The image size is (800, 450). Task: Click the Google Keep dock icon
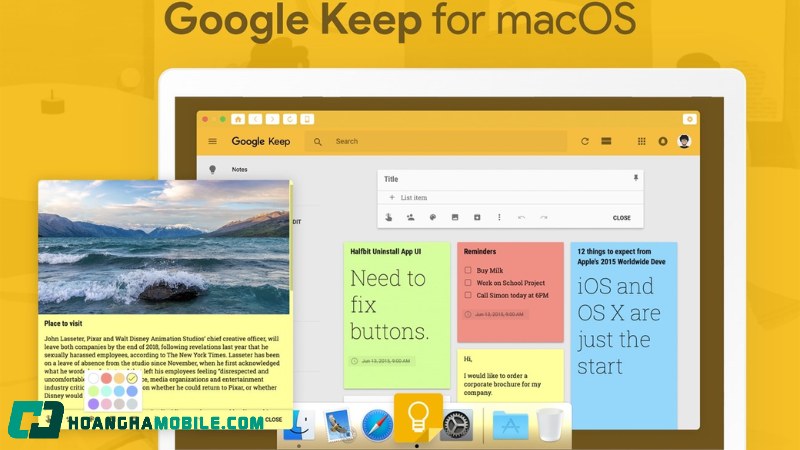pyautogui.click(x=418, y=417)
